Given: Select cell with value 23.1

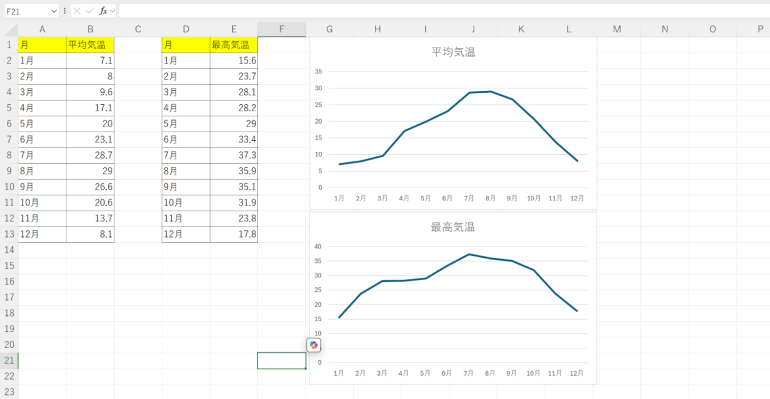Looking at the screenshot, I should (90, 139).
